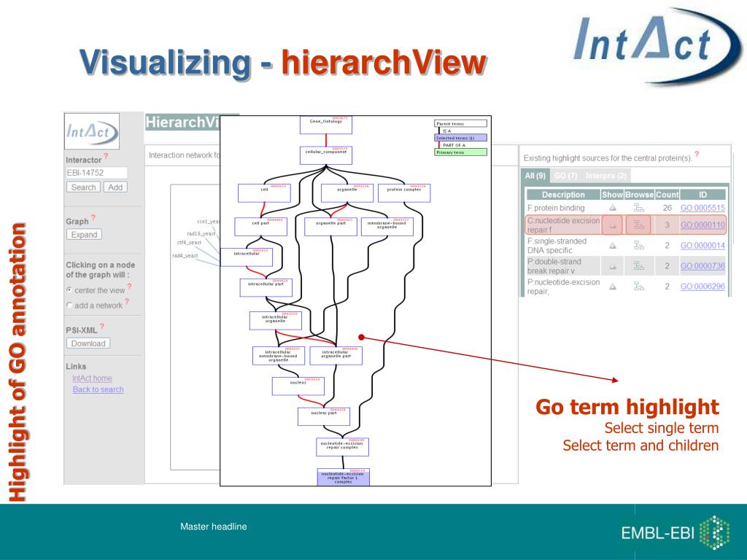Click the intracellular organelle part node

click(336, 356)
